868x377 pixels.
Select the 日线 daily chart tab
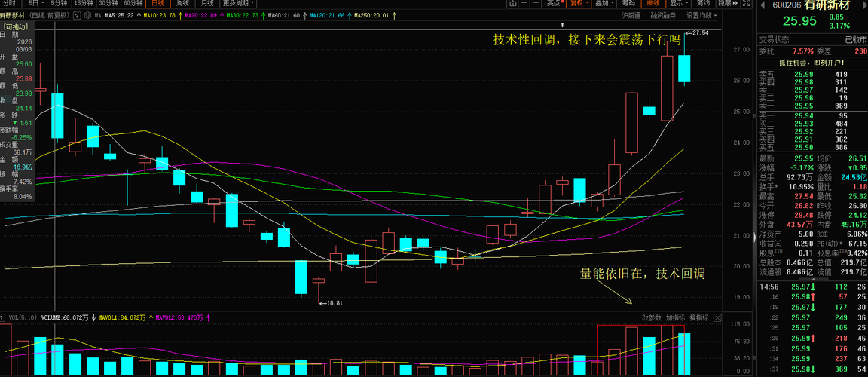(x=157, y=3)
